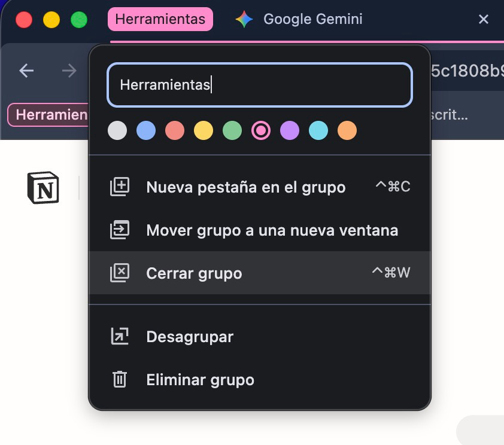Pick the green group color
Viewport: 504px width, 445px height.
[x=232, y=130]
